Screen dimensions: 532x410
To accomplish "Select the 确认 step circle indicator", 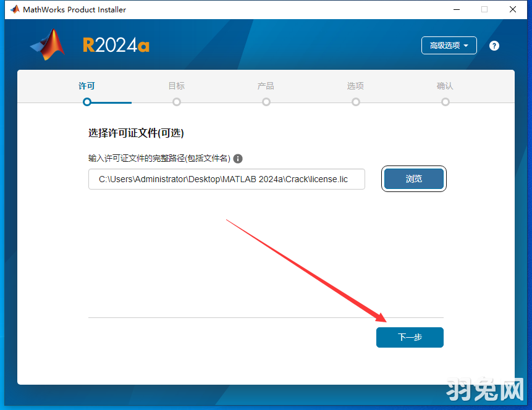I will [445, 102].
